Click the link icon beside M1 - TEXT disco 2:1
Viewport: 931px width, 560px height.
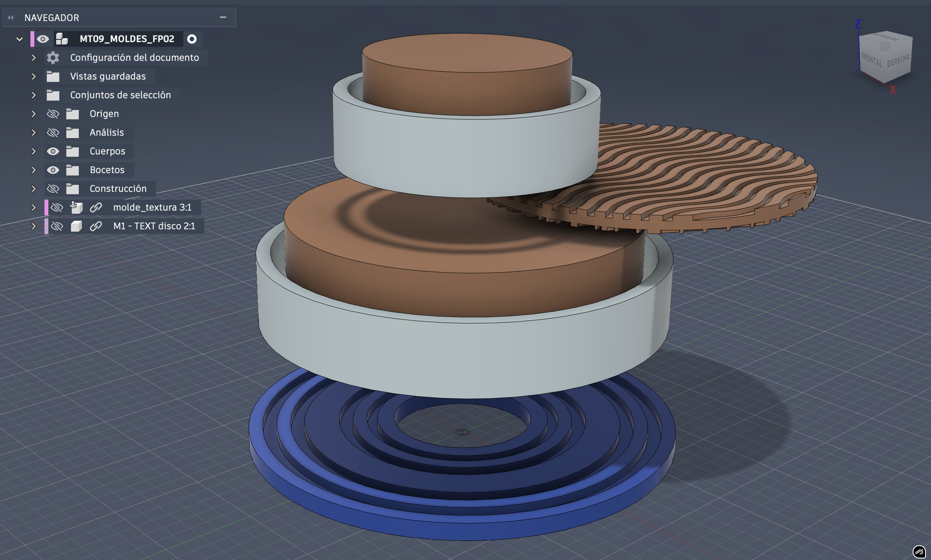96,226
